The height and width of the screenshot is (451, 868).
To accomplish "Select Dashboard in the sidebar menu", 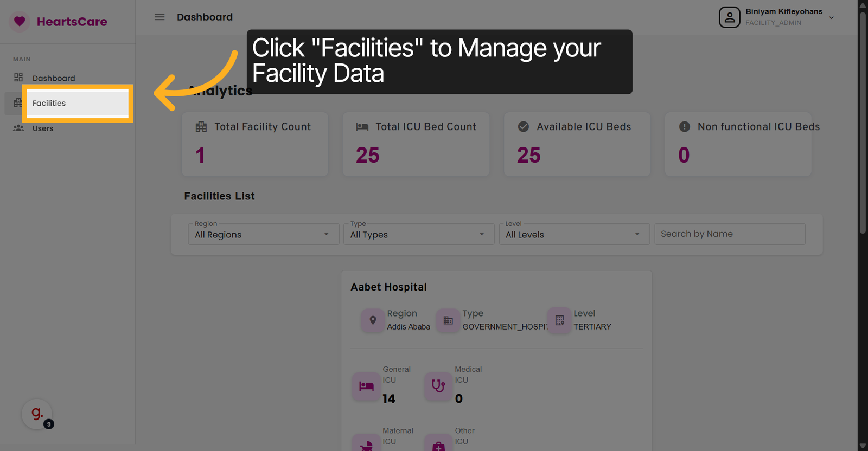I will tap(53, 78).
